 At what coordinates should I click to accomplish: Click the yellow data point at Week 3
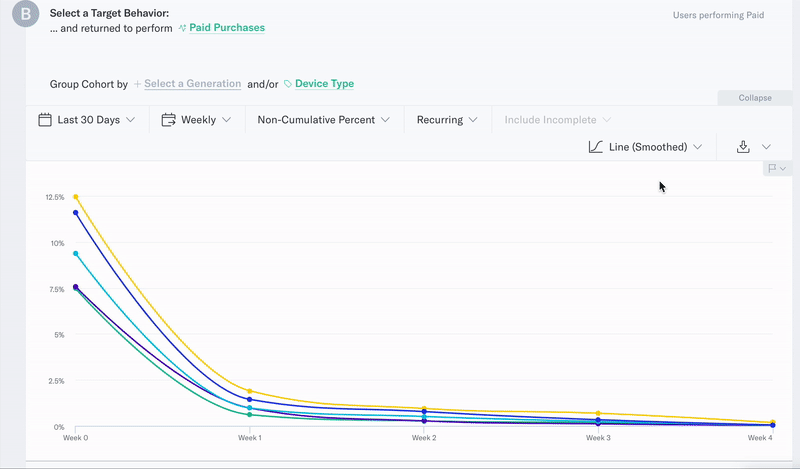(x=598, y=414)
